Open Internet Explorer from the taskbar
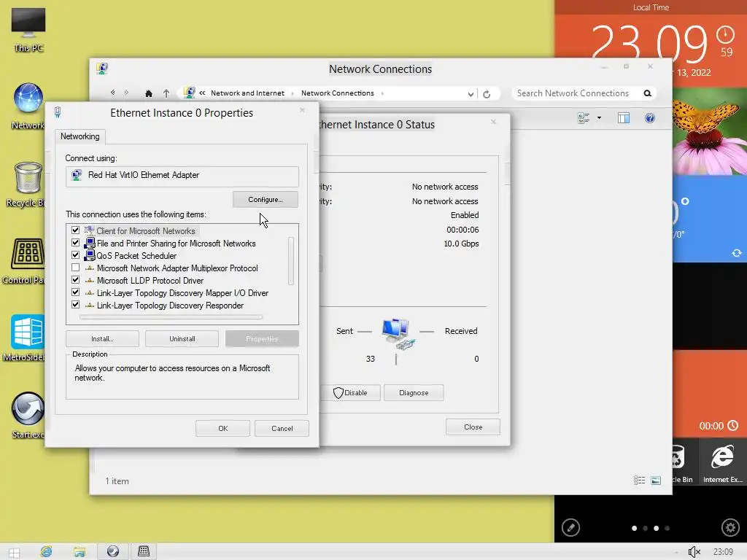Image resolution: width=747 pixels, height=560 pixels. 46,551
